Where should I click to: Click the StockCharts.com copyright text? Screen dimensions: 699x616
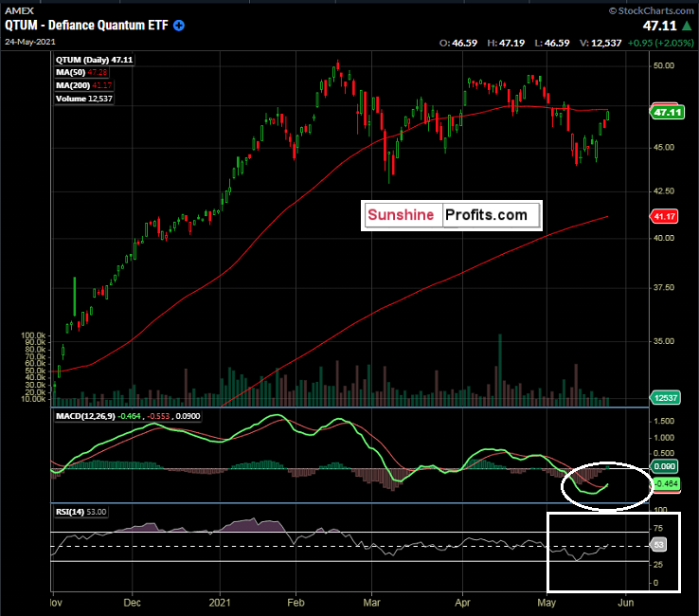click(652, 10)
